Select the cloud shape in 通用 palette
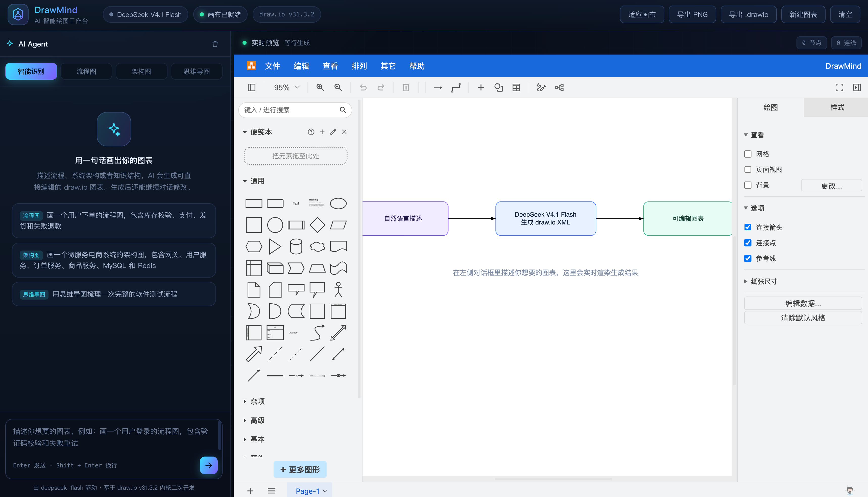Viewport: 868px width, 497px height. tap(317, 246)
